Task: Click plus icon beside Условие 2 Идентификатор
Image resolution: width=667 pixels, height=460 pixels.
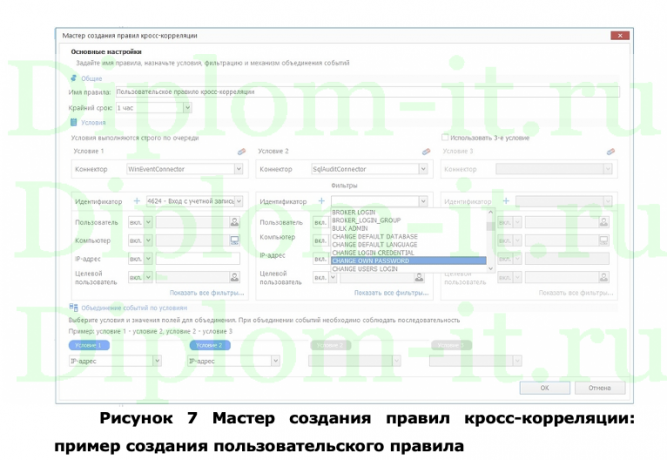Action: pyautogui.click(x=321, y=201)
